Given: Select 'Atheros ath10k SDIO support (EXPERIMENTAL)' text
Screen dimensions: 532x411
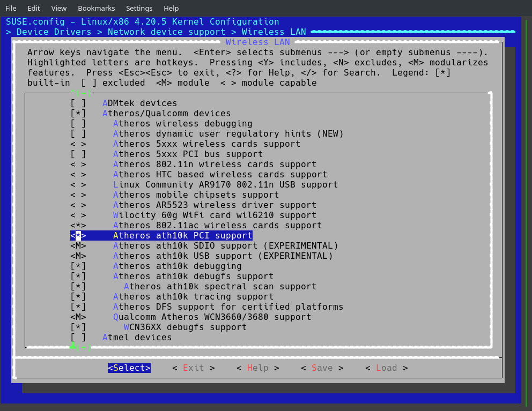Looking at the screenshot, I should (226, 245).
